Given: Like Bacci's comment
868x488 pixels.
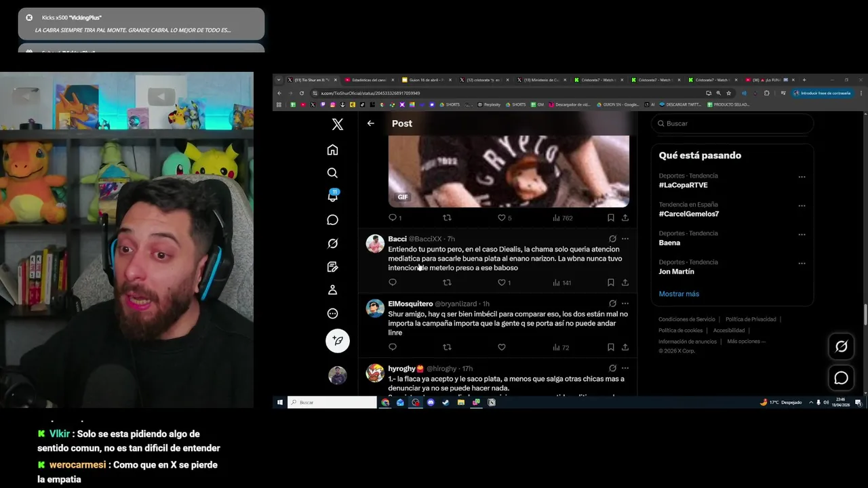Looking at the screenshot, I should pyautogui.click(x=502, y=283).
